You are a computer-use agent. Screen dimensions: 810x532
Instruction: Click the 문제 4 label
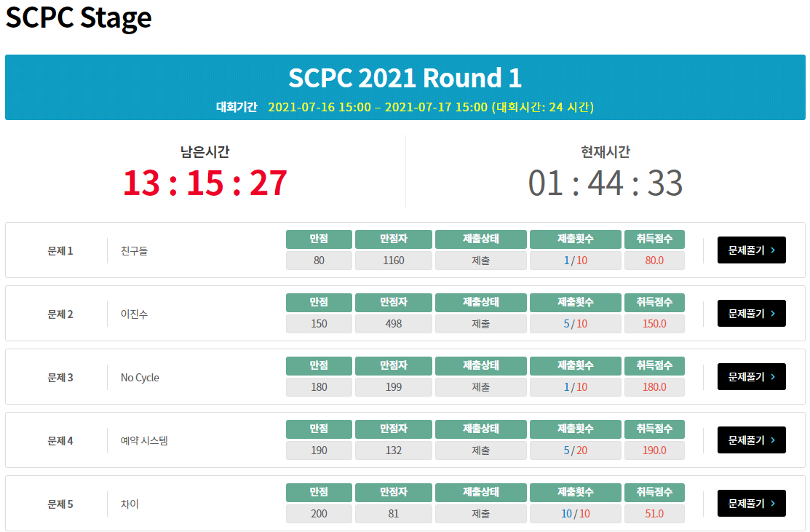[60, 440]
